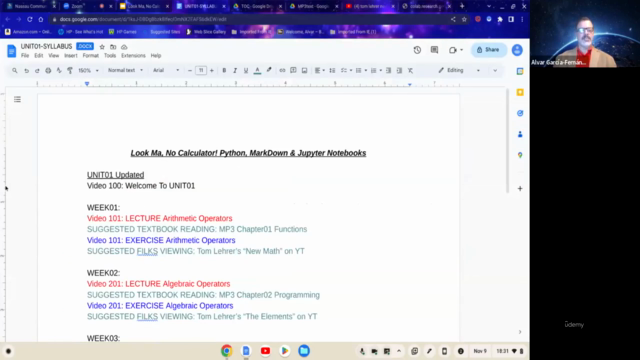
Task: Activate the paint format tool
Action: [x=70, y=71]
